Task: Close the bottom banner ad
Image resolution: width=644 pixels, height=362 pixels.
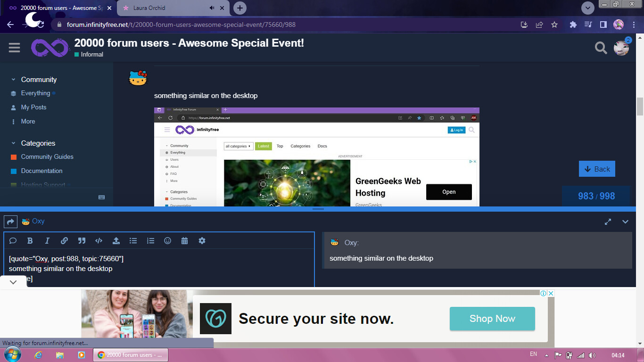Action: click(551, 293)
